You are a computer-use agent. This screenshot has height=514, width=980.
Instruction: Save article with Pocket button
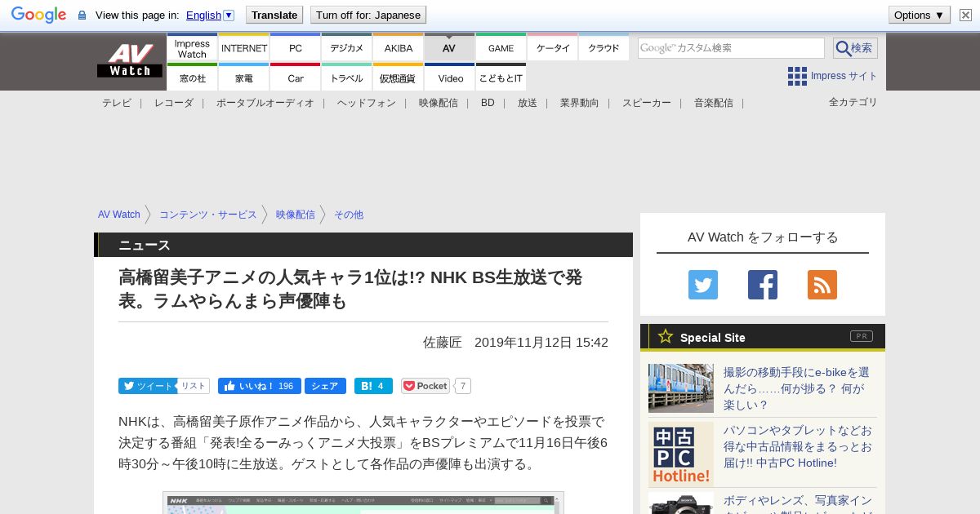pyautogui.click(x=425, y=386)
